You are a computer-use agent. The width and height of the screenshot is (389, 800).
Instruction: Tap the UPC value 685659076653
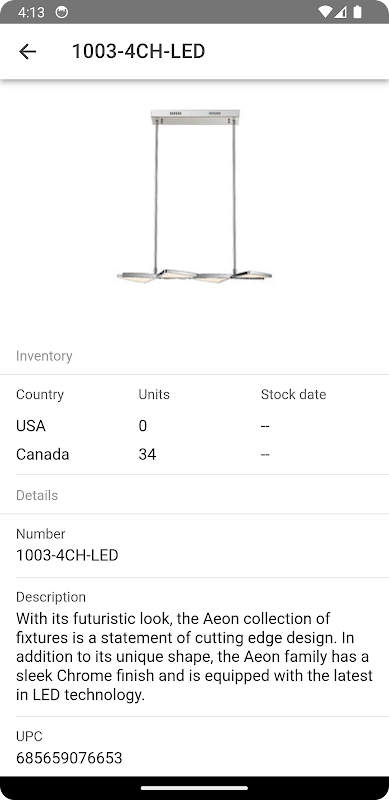69,758
